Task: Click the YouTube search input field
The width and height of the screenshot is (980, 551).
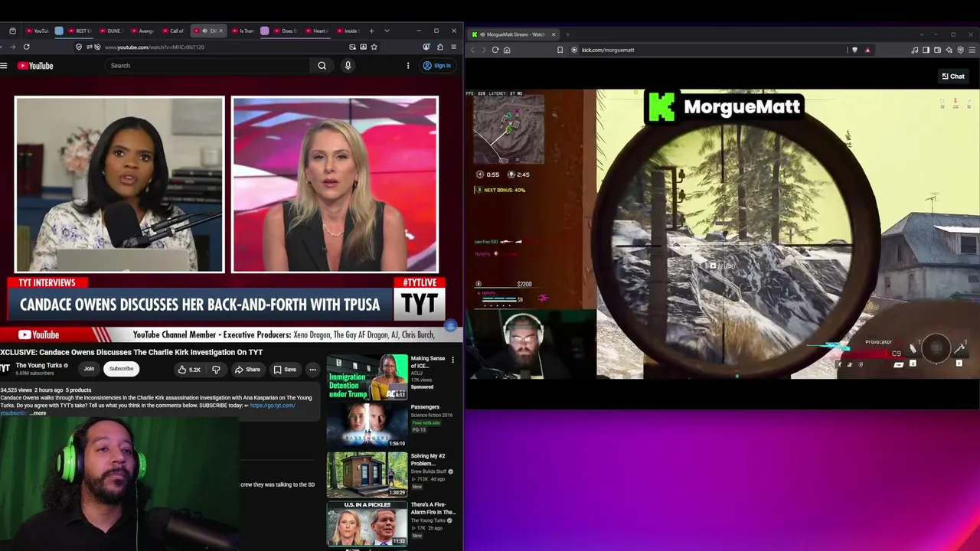Action: point(207,66)
